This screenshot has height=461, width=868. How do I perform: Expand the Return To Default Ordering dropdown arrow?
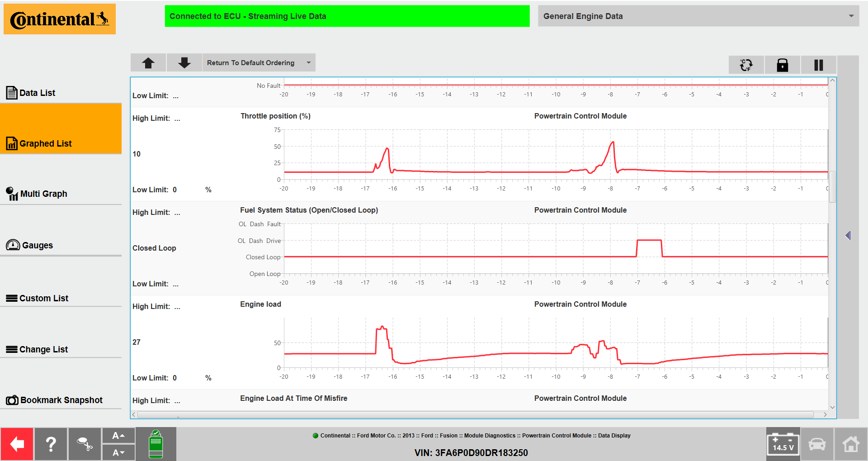point(308,62)
